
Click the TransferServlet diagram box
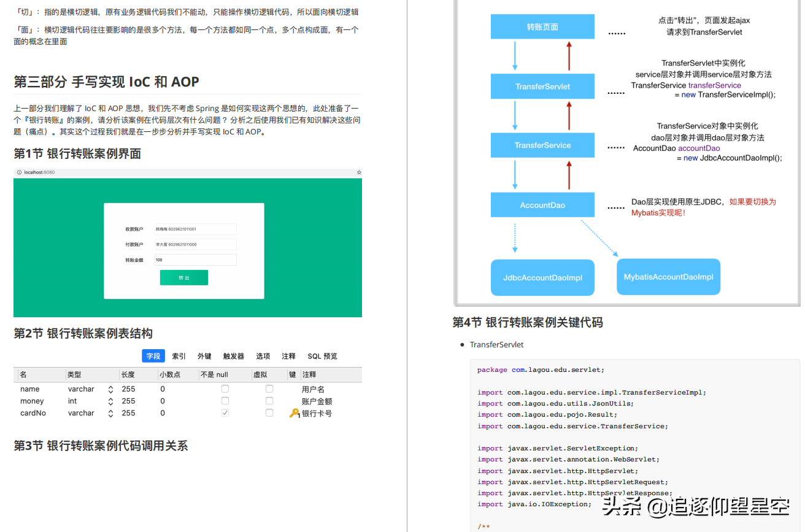point(542,87)
